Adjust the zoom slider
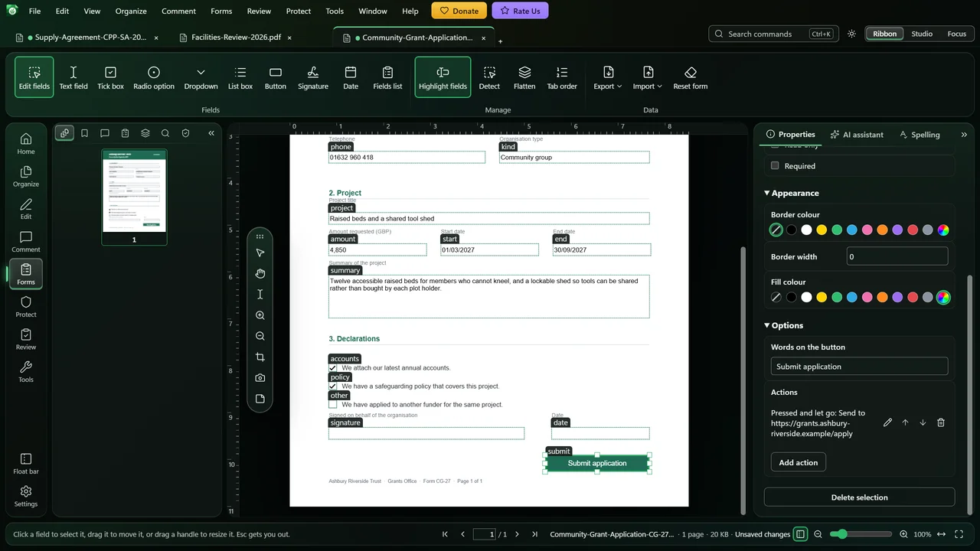 click(861, 534)
